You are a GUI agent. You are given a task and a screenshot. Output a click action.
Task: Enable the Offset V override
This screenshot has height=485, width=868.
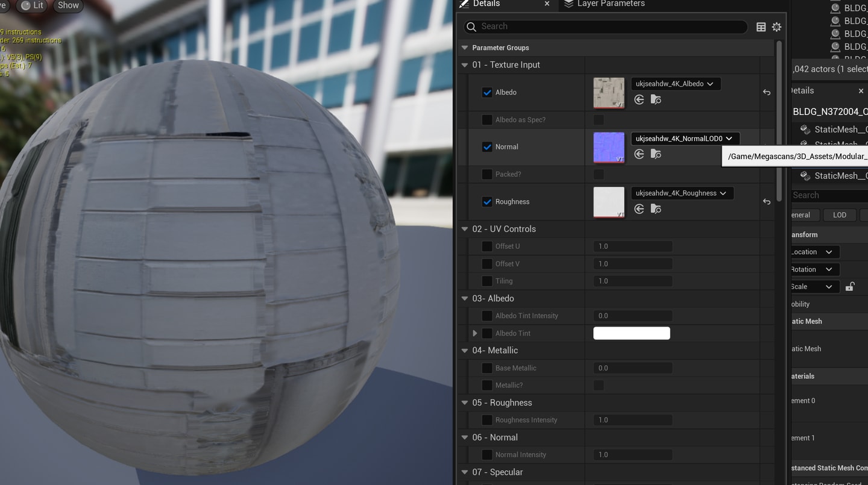[487, 263]
